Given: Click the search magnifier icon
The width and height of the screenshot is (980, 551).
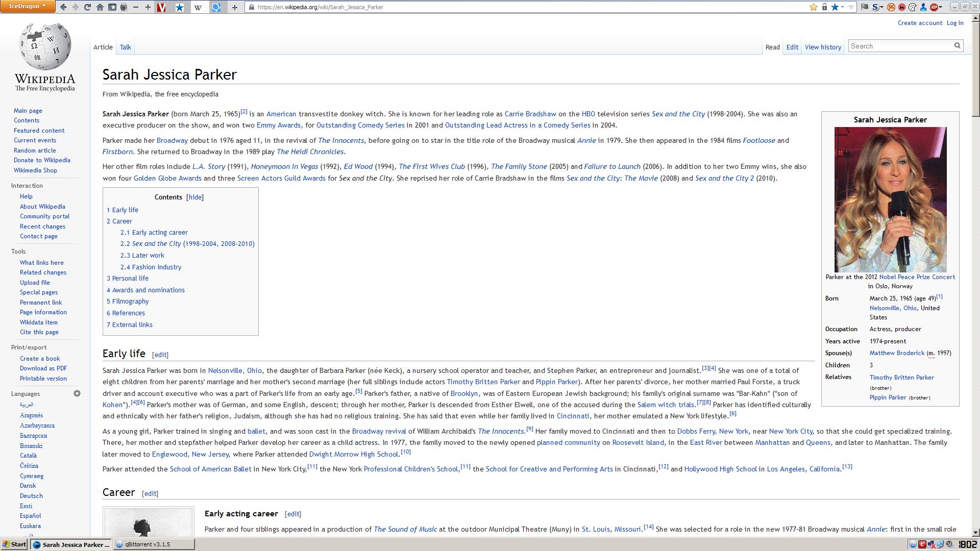Looking at the screenshot, I should 957,45.
